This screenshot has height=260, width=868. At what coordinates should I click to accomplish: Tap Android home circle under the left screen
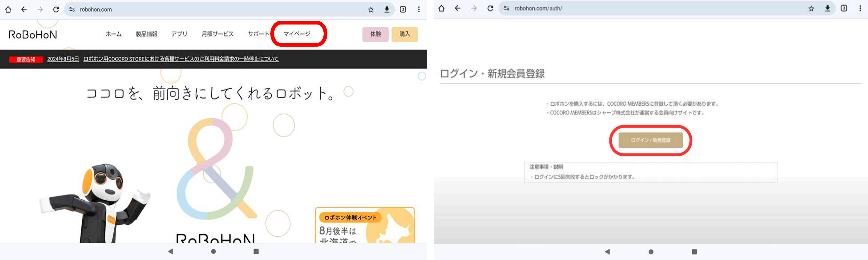click(213, 251)
